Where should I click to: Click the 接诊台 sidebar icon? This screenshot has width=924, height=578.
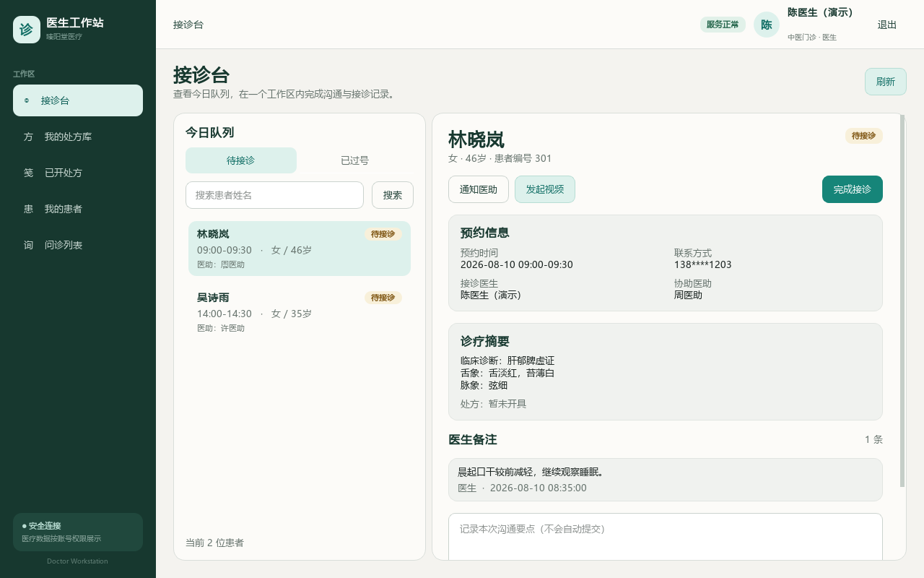[x=27, y=100]
